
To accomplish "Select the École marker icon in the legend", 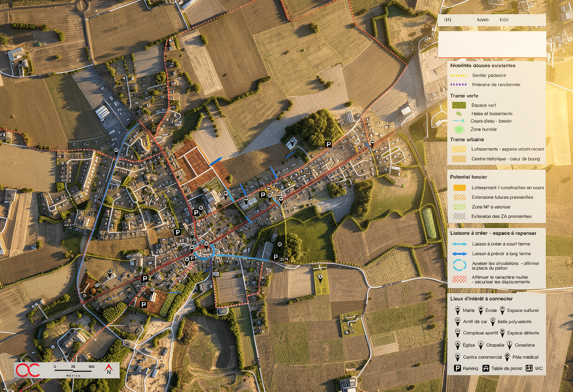I will tap(481, 310).
